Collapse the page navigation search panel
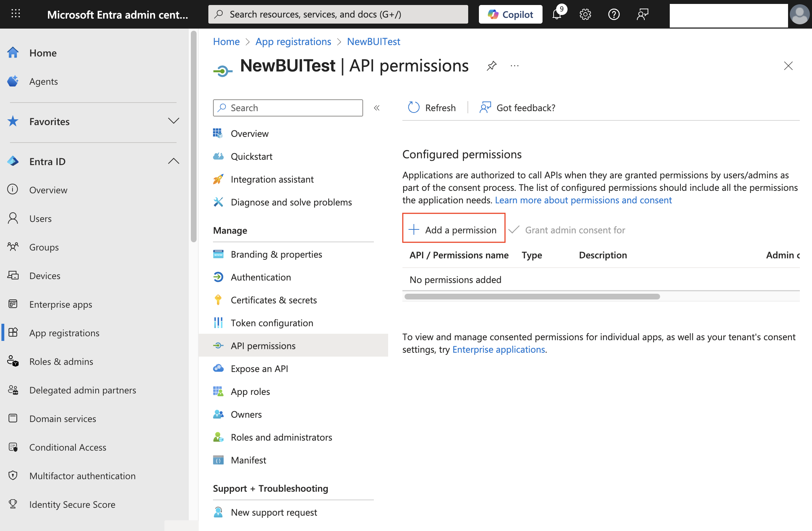The height and width of the screenshot is (531, 812). (376, 108)
